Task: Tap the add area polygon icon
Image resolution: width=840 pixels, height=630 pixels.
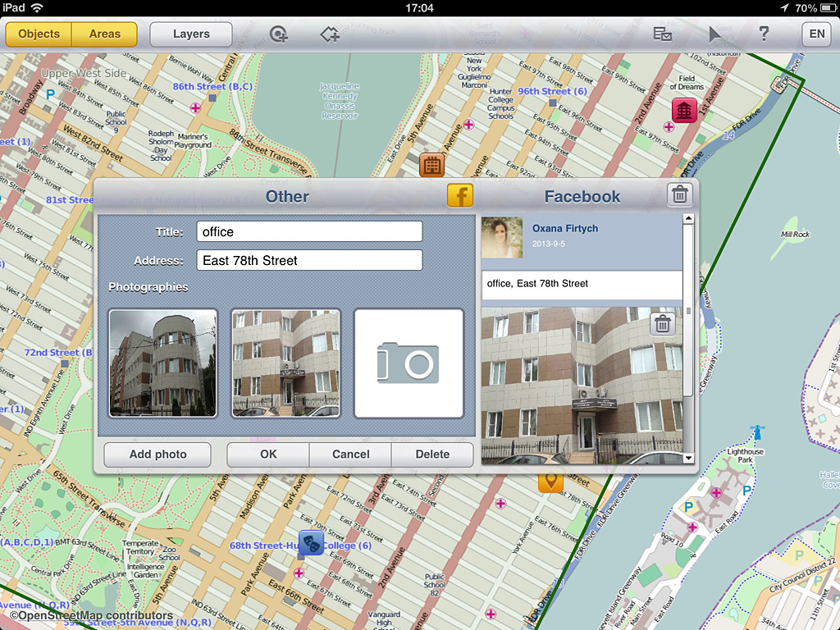Action: click(330, 34)
